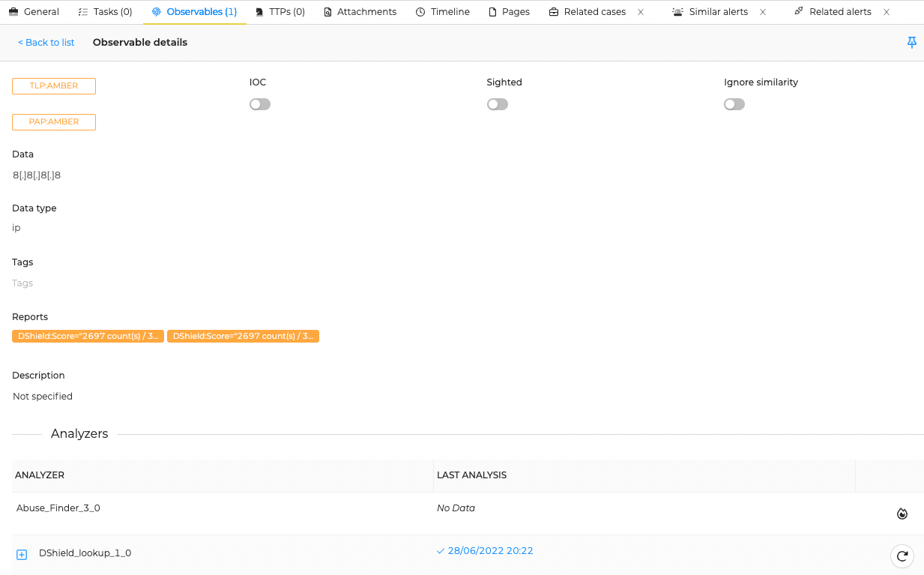Toggle the IOC switch
924x575 pixels.
[x=260, y=104]
